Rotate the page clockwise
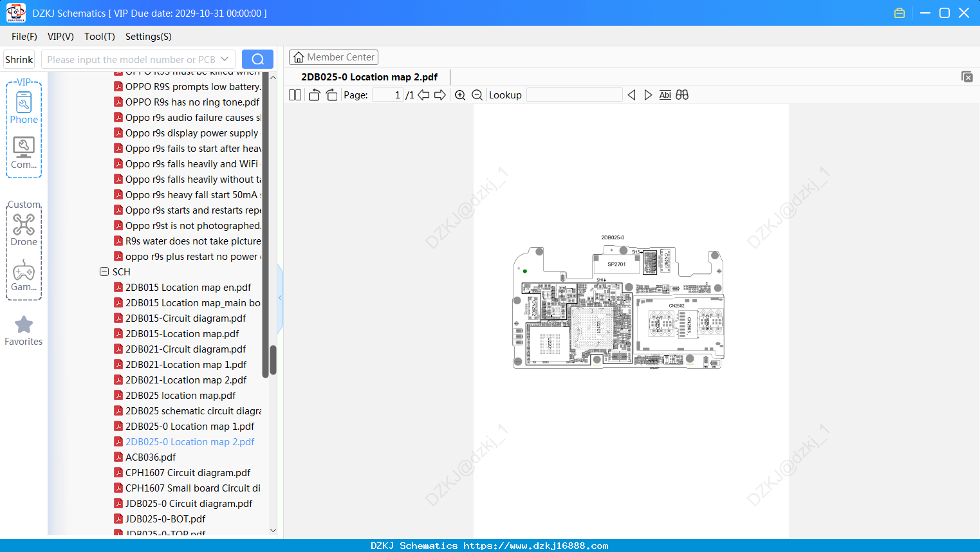 click(331, 95)
